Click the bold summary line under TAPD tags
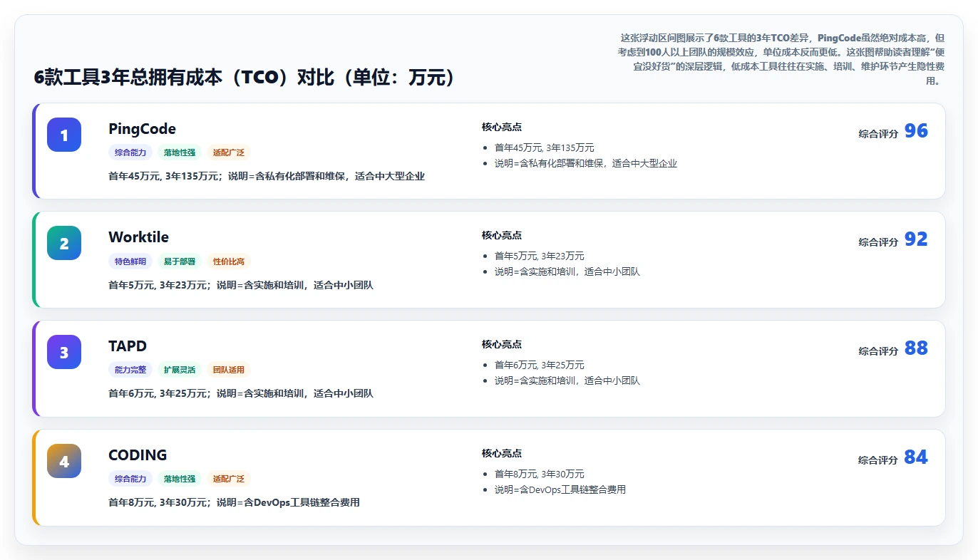Image resolution: width=978 pixels, height=560 pixels. 241,393
